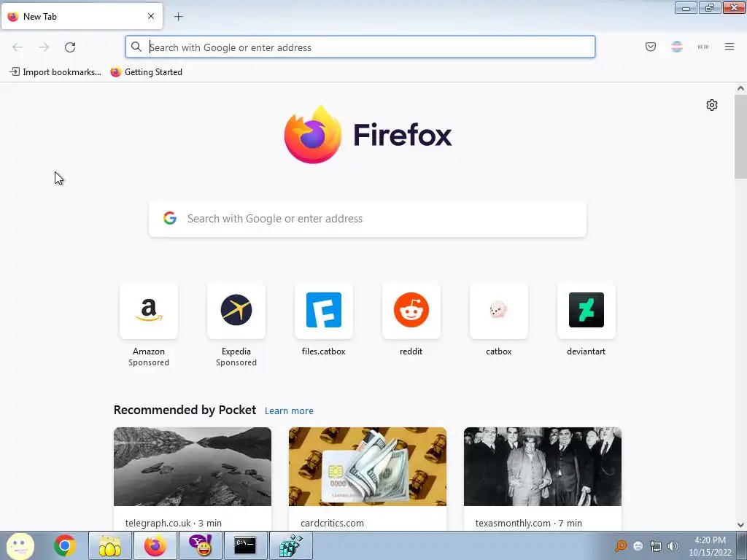Click the search magnifier in address bar

click(136, 47)
